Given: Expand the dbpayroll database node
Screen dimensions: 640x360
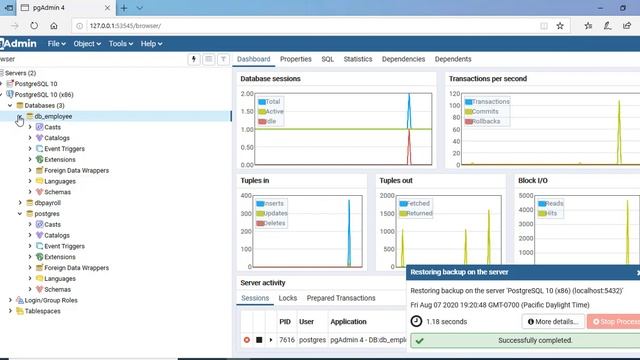Looking at the screenshot, I should (x=20, y=203).
